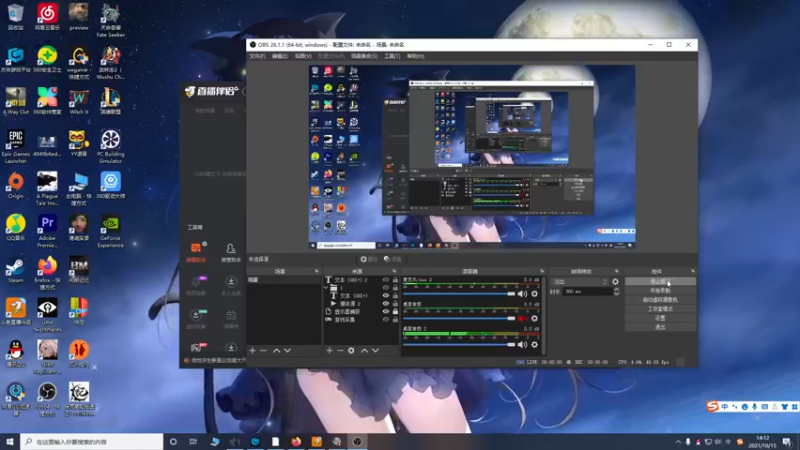This screenshot has width=800, height=450.
Task: Click 开始录制 to start recording
Action: click(660, 291)
